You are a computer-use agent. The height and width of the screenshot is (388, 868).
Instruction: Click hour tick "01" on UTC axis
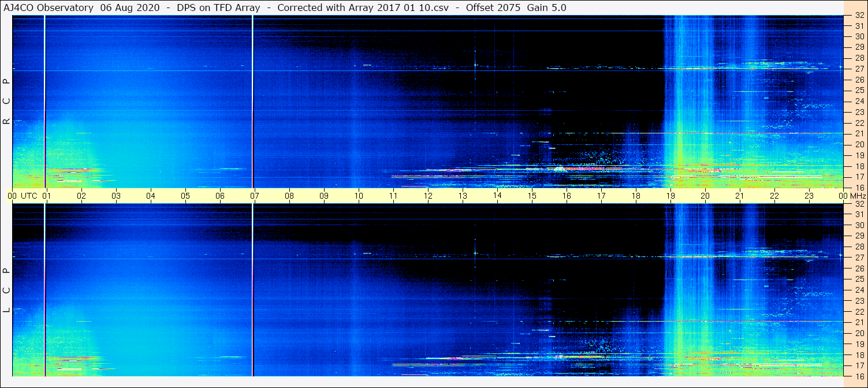coord(47,196)
